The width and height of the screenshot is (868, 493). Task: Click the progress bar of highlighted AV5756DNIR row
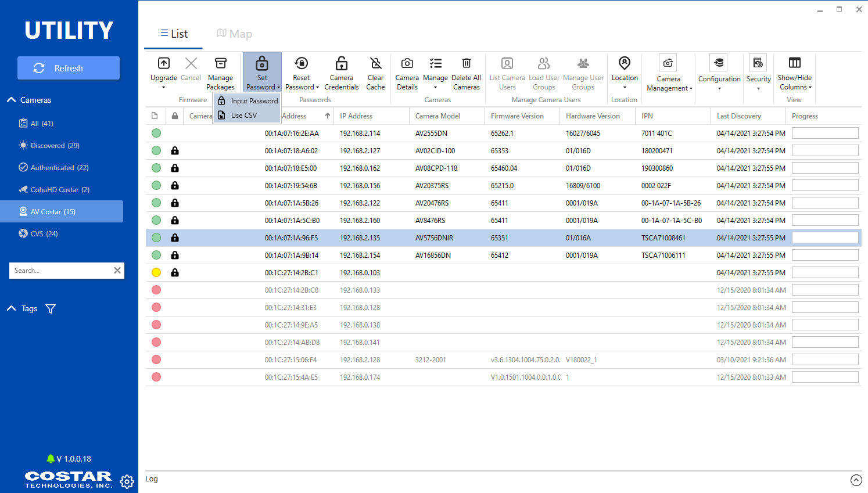coord(825,237)
